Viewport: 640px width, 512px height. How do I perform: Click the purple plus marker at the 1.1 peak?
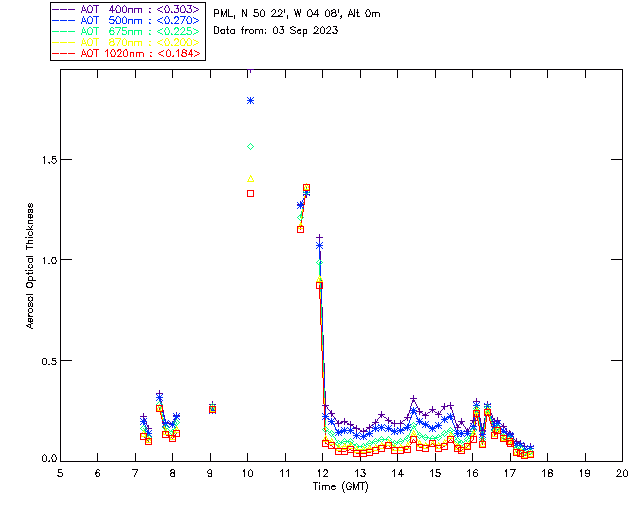pyautogui.click(x=320, y=237)
